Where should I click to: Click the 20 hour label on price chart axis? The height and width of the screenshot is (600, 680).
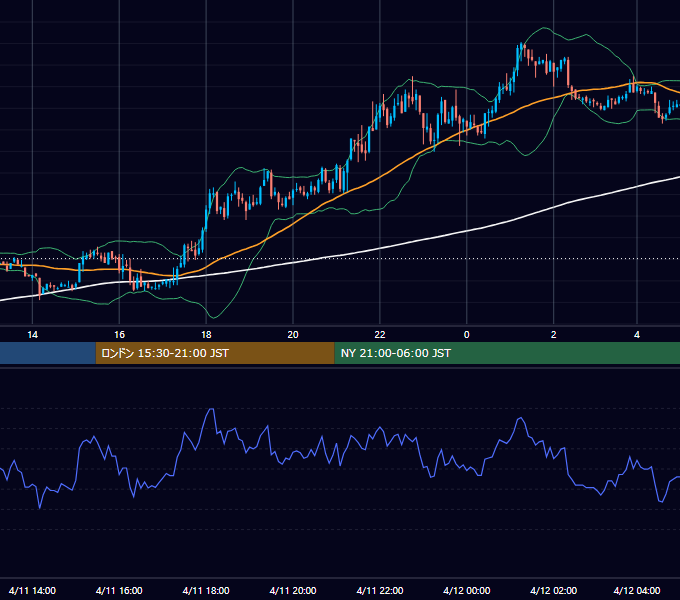coord(293,335)
